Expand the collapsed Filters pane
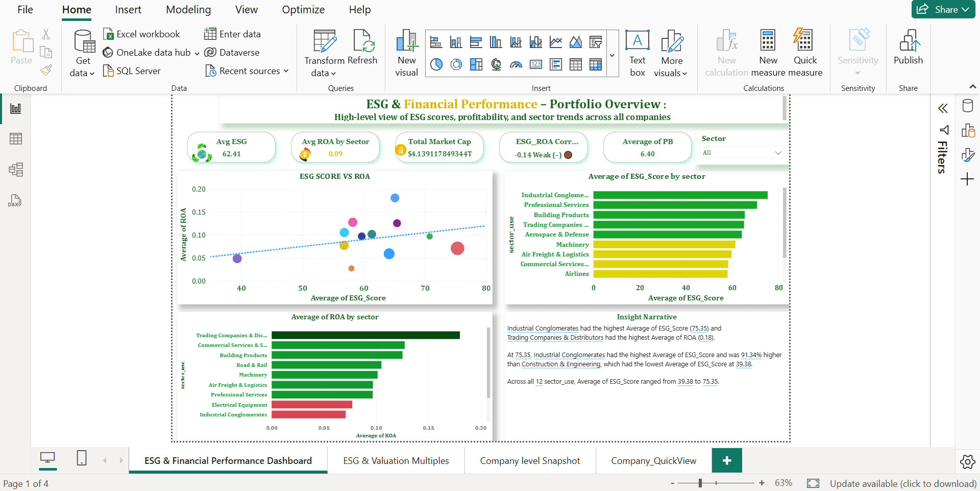Image resolution: width=980 pixels, height=491 pixels. tap(943, 108)
